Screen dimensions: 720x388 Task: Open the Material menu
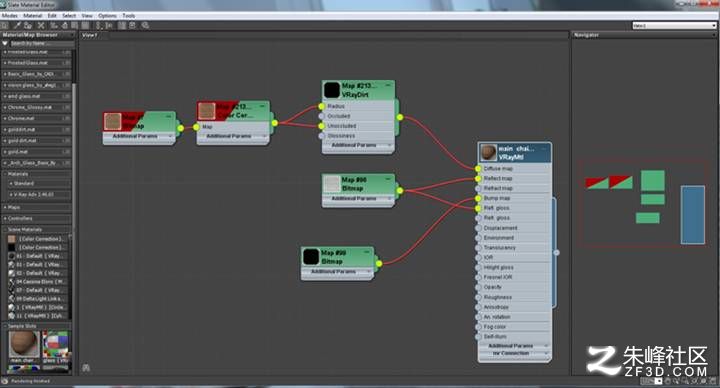[32, 16]
